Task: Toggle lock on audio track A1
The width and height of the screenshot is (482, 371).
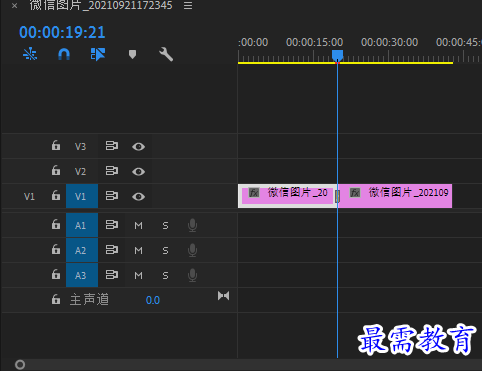Action: tap(56, 224)
